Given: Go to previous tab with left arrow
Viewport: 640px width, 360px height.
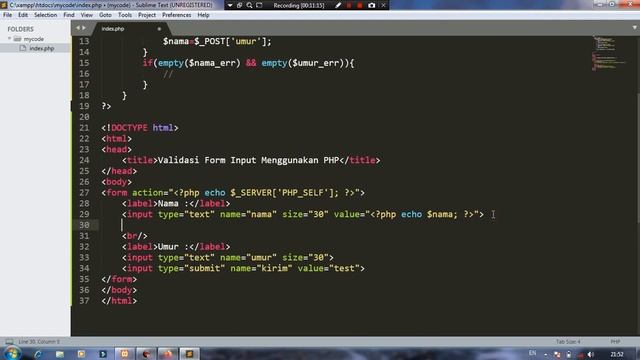Looking at the screenshot, I should pyautogui.click(x=78, y=28).
